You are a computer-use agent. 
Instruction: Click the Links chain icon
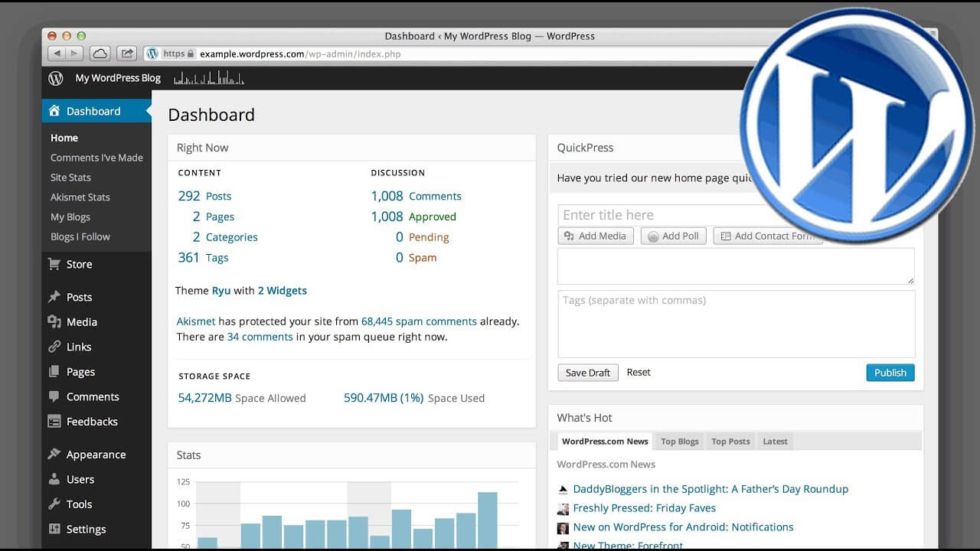click(x=54, y=347)
